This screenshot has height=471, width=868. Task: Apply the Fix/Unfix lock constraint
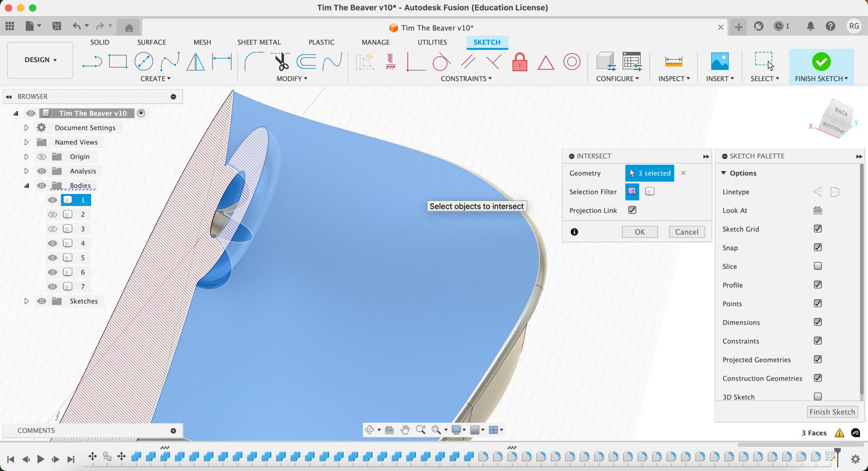pos(520,62)
